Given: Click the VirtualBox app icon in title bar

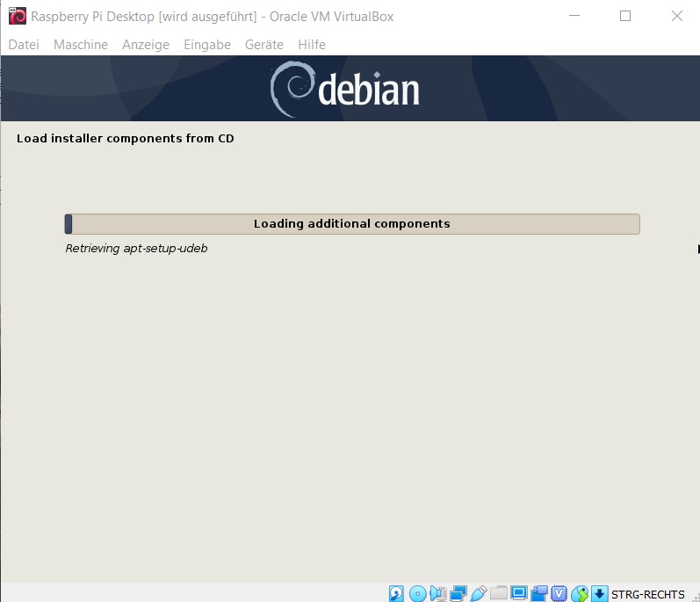Looking at the screenshot, I should point(18,16).
